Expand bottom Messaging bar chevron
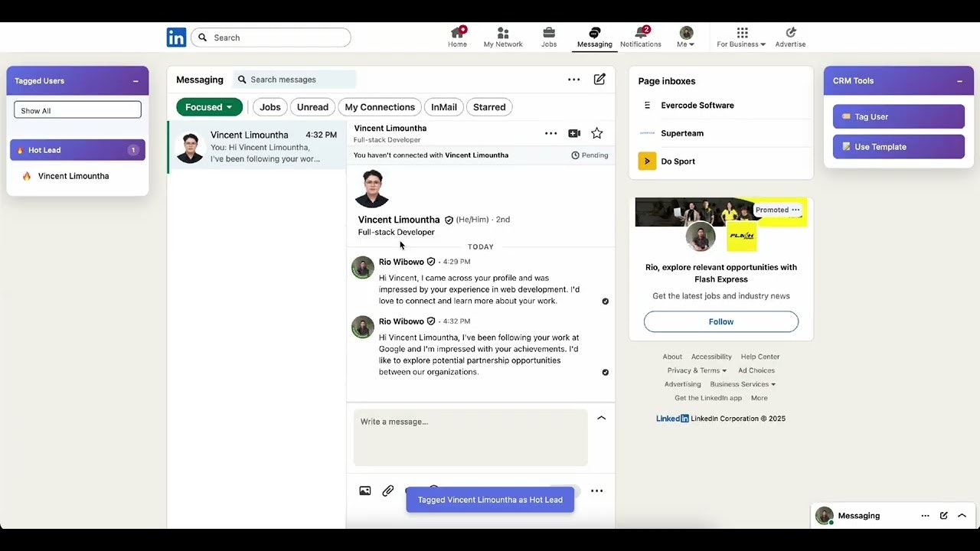This screenshot has height=551, width=980. tap(962, 516)
